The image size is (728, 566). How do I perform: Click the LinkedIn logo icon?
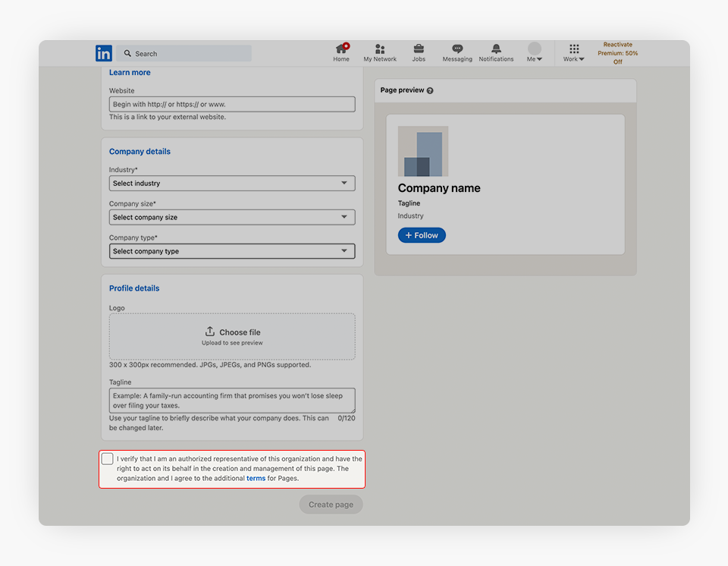[x=104, y=53]
